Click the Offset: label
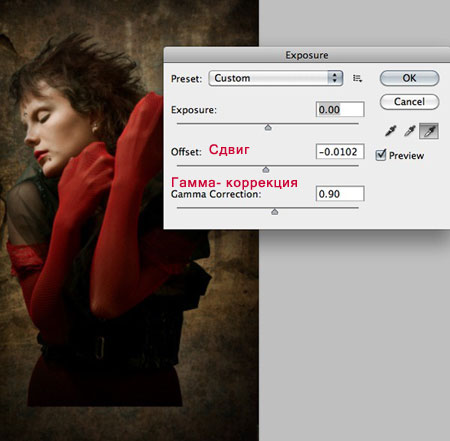This screenshot has height=441, width=450. (x=186, y=152)
